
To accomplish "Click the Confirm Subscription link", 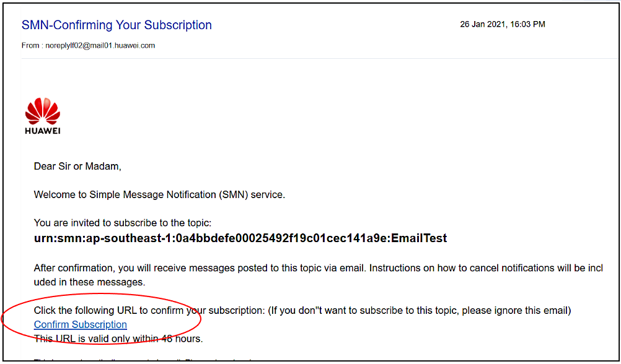I will pyautogui.click(x=81, y=324).
